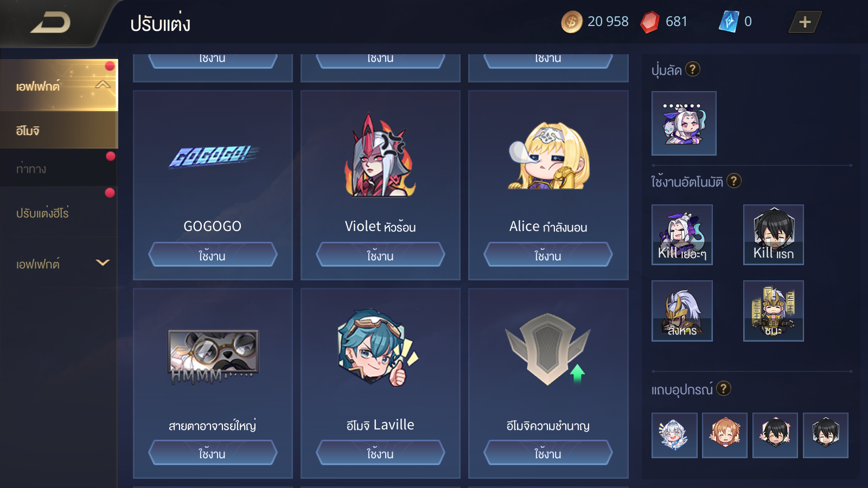Expand the bottom เอฟเฟกต์ dropdown chevron

pyautogui.click(x=103, y=263)
